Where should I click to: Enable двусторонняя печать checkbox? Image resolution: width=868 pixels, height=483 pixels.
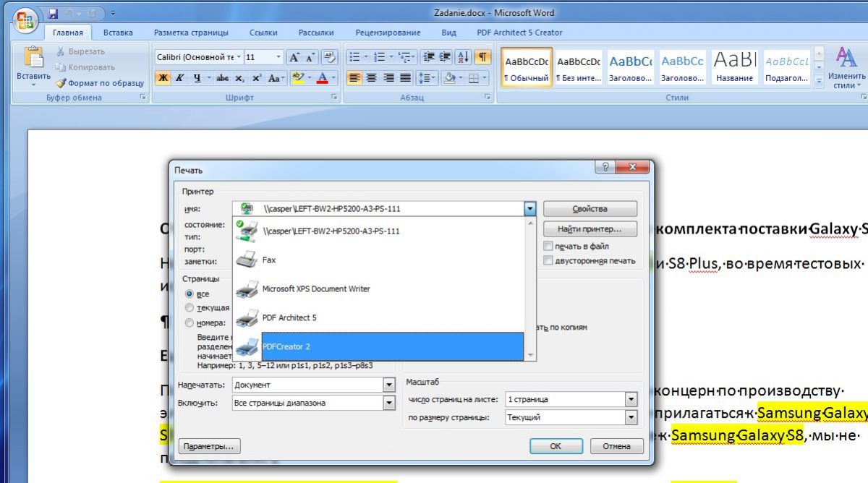click(x=548, y=260)
